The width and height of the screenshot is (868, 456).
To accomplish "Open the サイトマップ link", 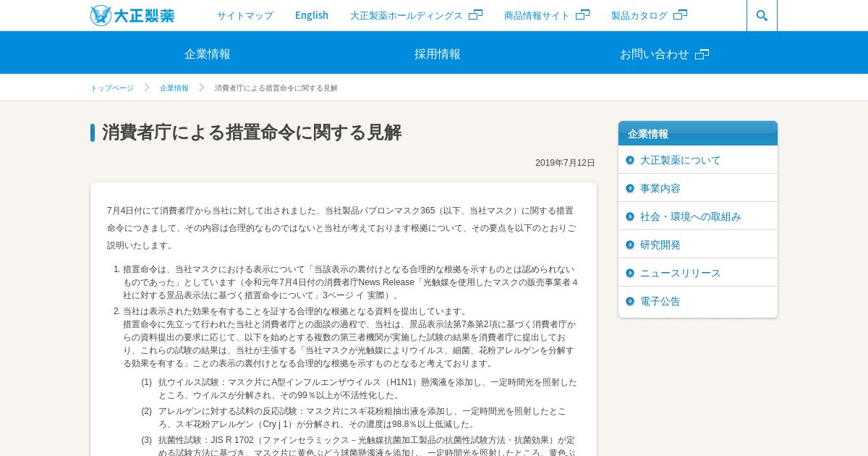I will (245, 15).
